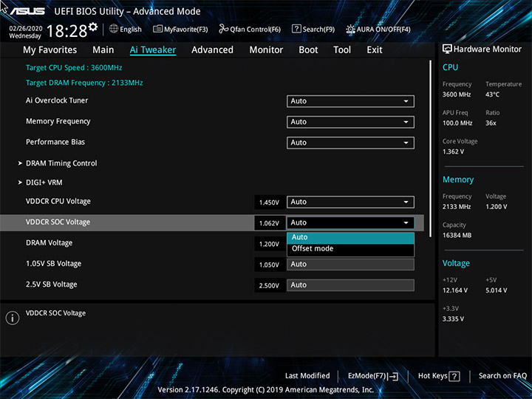532x399 pixels.
Task: Switch to the Boot tab
Action: (308, 50)
